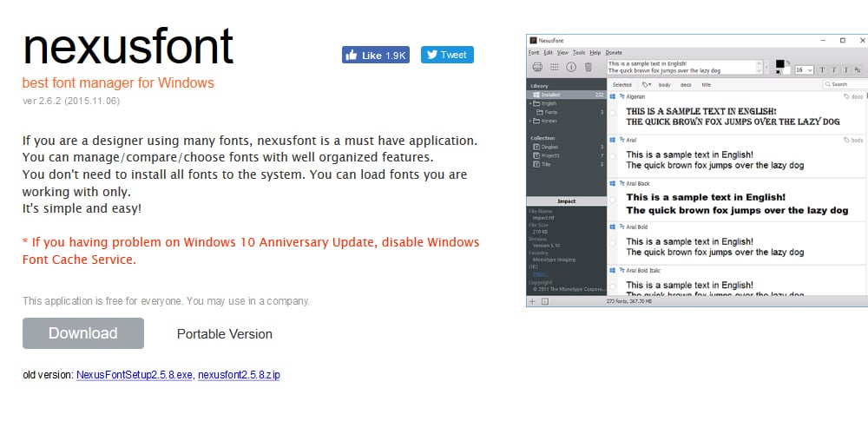Select the Arial Black font radio circle
The image size is (868, 434).
coord(613,201)
